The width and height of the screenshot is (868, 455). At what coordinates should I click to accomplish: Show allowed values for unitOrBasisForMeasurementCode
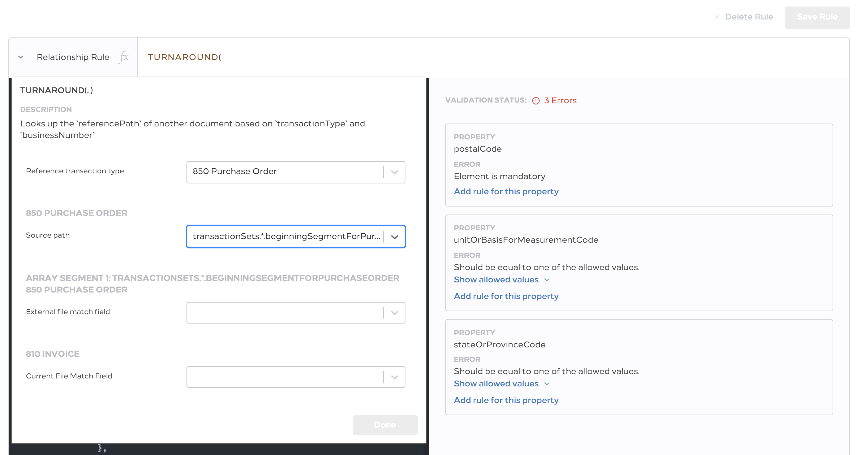click(502, 279)
